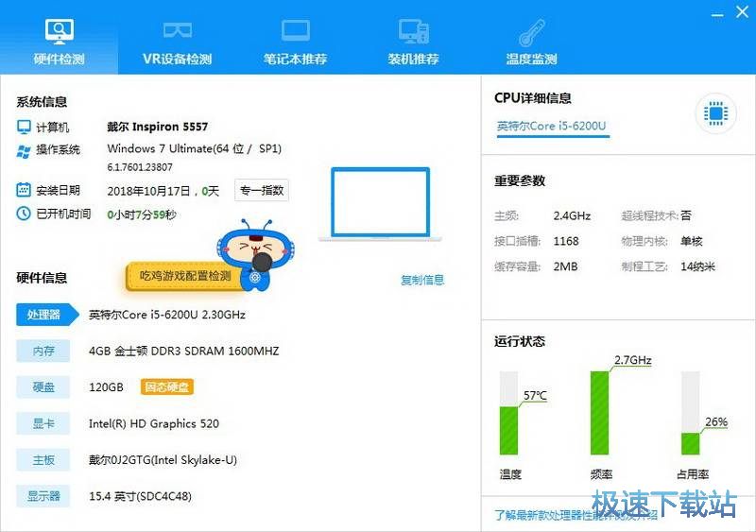Click the 2MB 缓存容量 value
Image resolution: width=756 pixels, height=532 pixels.
point(565,266)
